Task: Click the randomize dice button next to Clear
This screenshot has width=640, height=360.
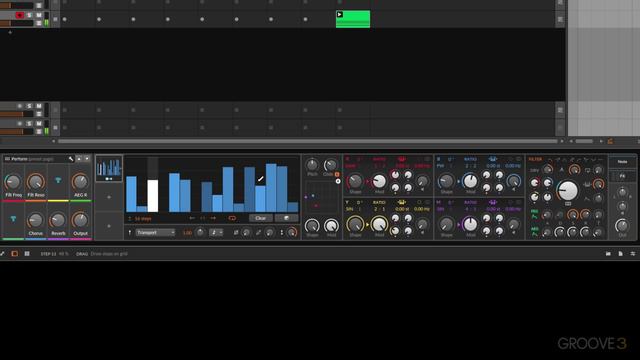Action: pos(287,218)
